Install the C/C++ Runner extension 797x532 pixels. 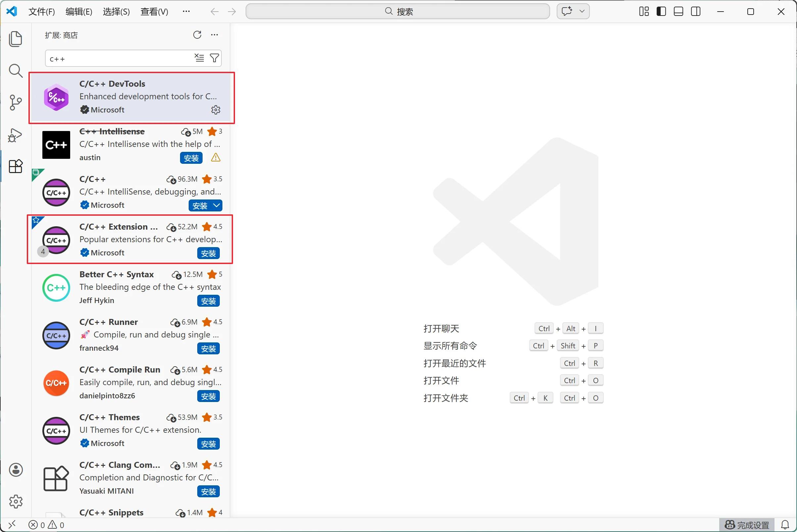tap(209, 348)
